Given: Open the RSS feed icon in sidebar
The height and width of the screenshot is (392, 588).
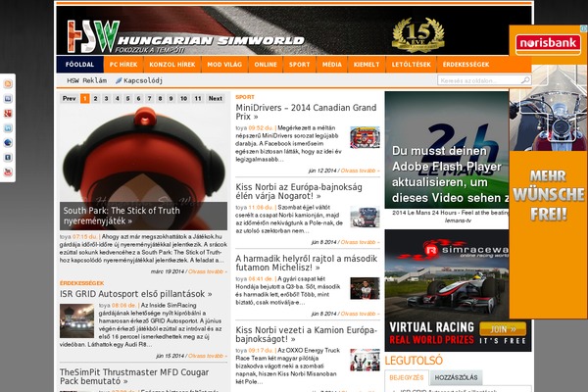Looking at the screenshot, I should 8,83.
